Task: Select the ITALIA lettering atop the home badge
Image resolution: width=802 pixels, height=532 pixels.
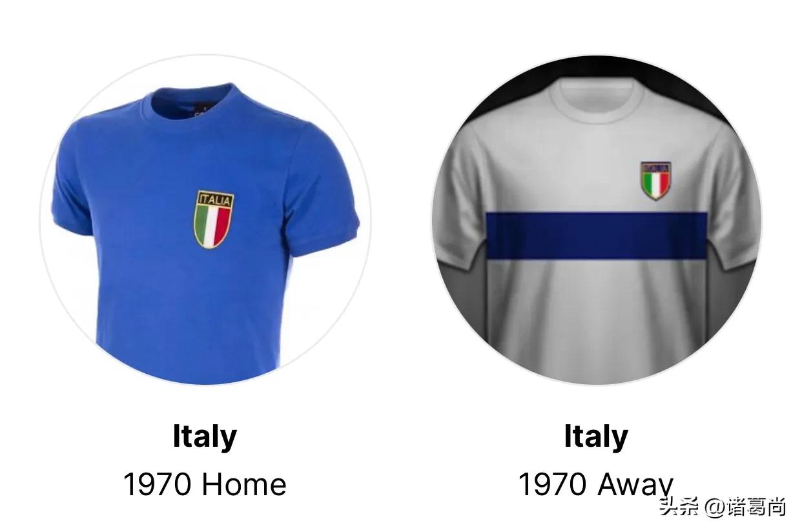Action: pos(214,199)
